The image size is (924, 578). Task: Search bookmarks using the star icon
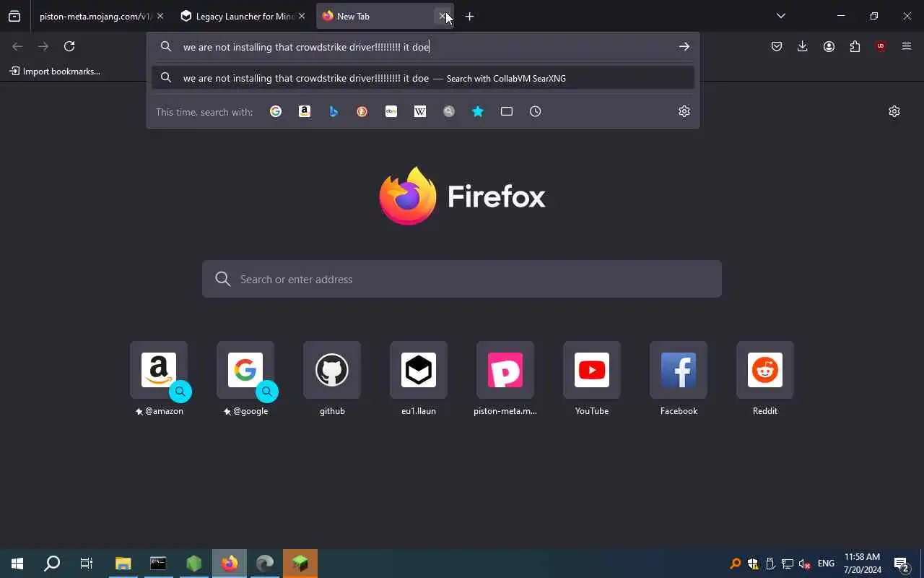478,111
